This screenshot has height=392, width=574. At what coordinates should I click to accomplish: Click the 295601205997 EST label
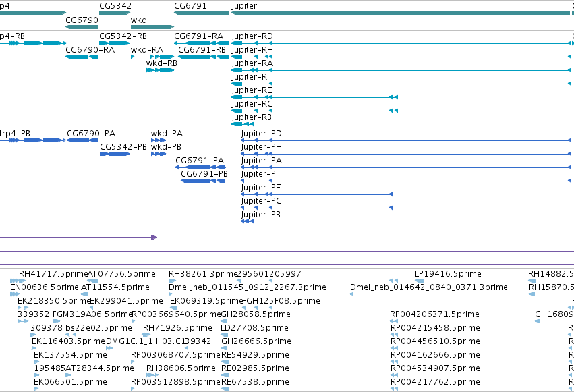[269, 274]
